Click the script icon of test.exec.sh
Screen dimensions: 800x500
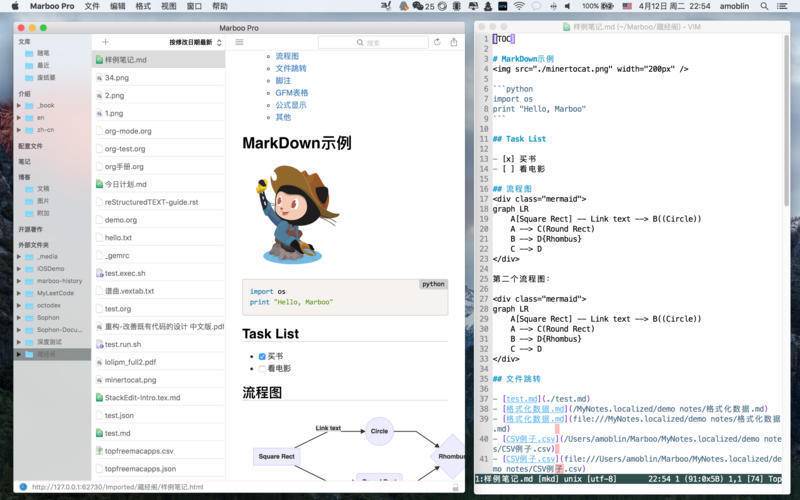[x=99, y=273]
